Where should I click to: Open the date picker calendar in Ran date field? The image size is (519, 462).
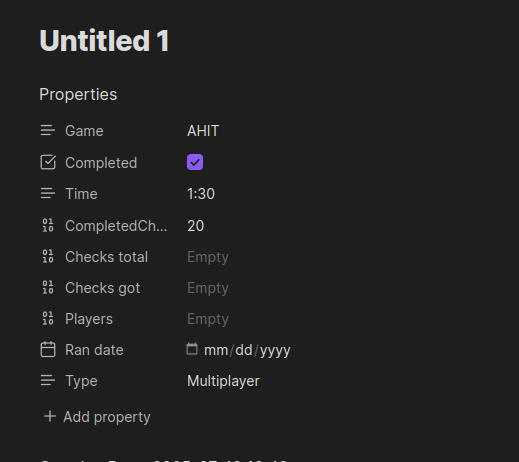pyautogui.click(x=192, y=349)
